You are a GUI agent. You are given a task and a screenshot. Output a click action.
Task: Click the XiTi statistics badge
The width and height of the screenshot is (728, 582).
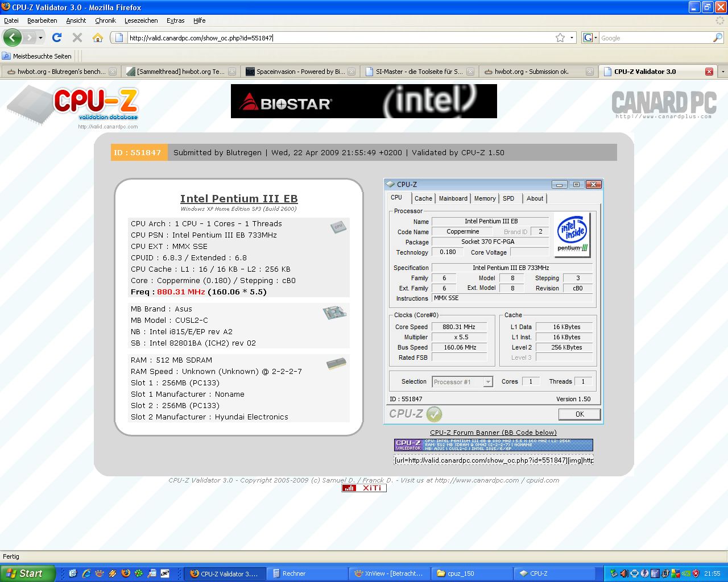364,488
